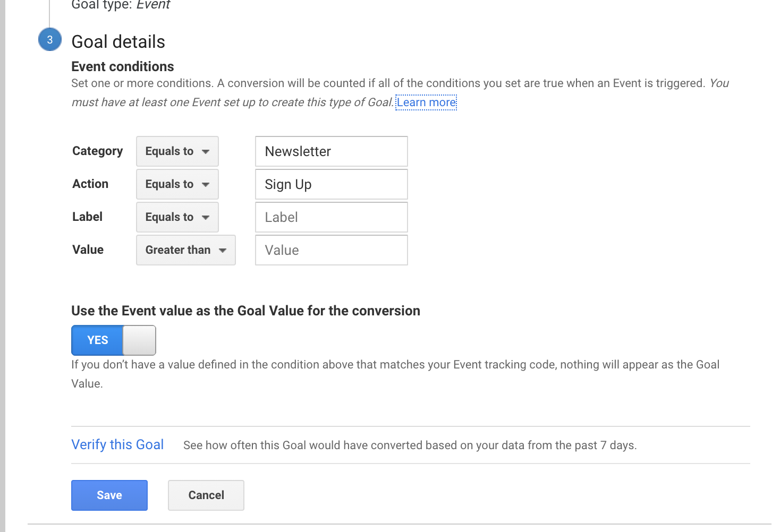780x532 pixels.
Task: Click the Event conditions heading
Action: click(122, 66)
